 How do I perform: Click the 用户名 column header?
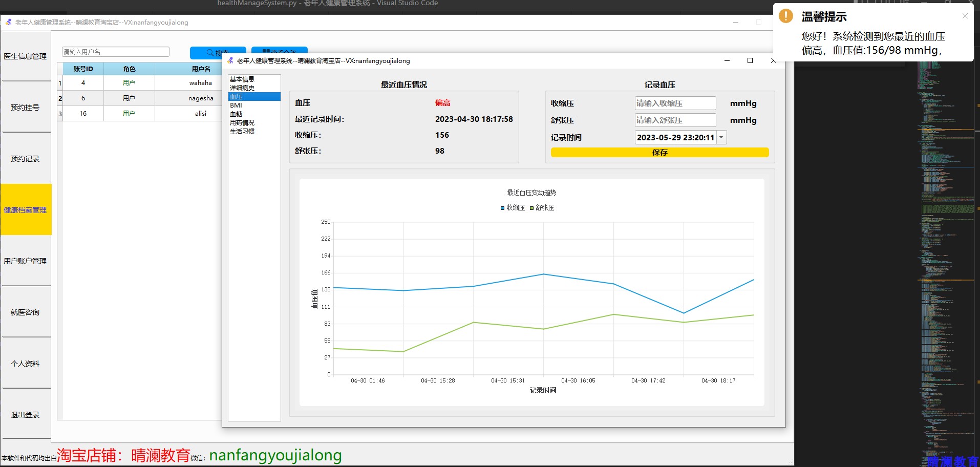(201, 69)
